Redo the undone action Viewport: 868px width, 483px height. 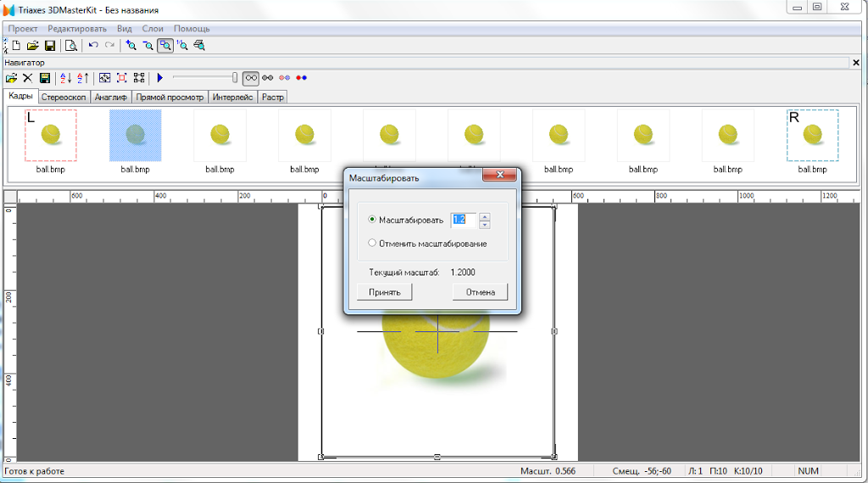point(109,46)
